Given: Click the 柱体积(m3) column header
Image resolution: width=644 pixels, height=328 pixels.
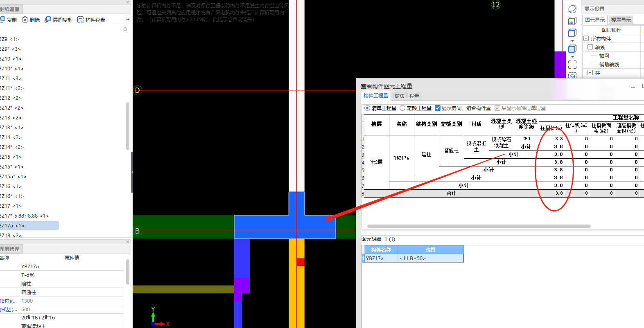Looking at the screenshot, I should [x=576, y=128].
